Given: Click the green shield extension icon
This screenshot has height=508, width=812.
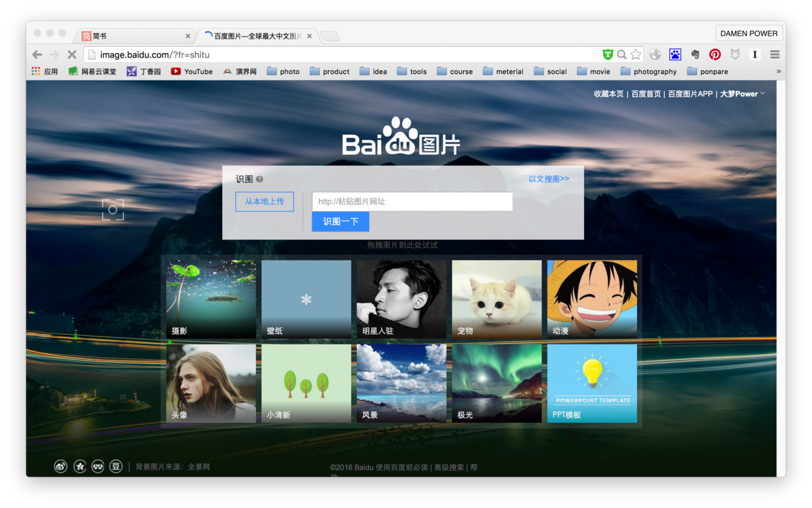Looking at the screenshot, I should (608, 55).
